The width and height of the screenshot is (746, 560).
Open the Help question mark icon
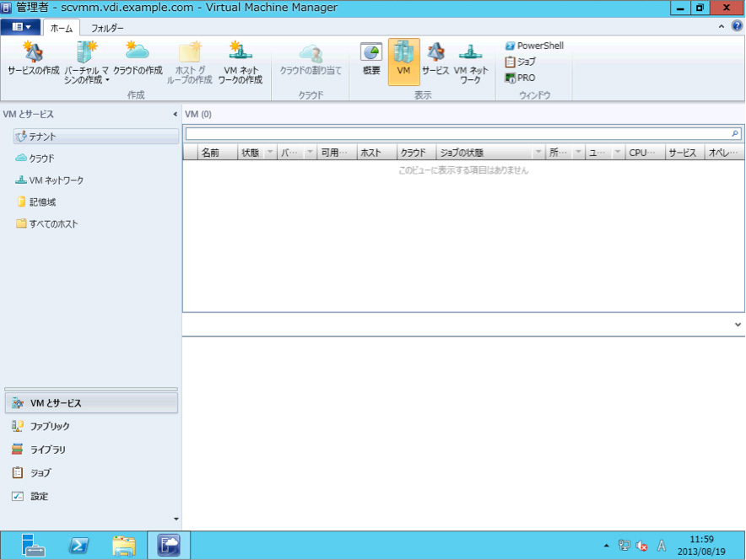(x=737, y=26)
